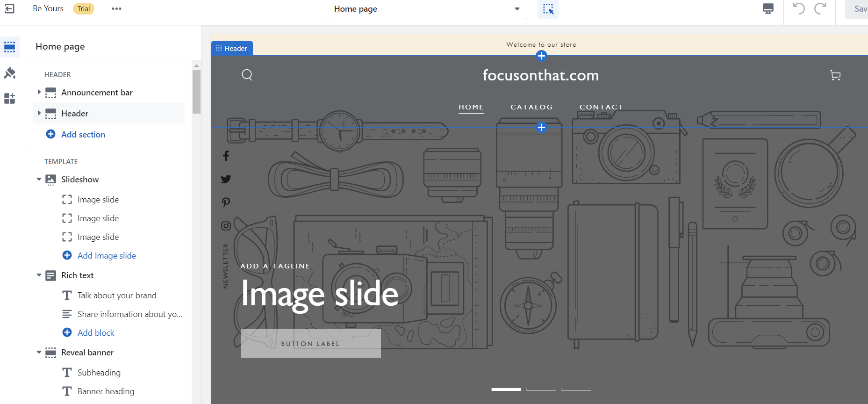The width and height of the screenshot is (868, 404).
Task: Go to the third slideshow indicator
Action: [576, 389]
